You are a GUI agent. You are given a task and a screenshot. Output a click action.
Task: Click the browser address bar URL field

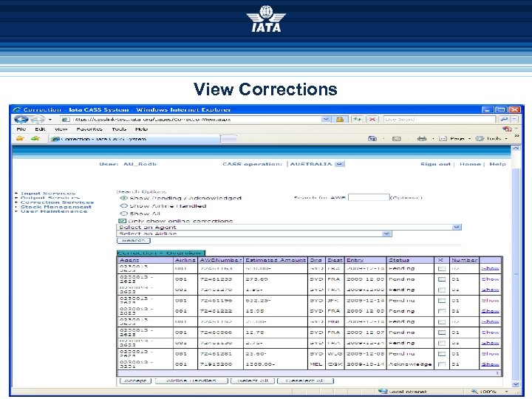pos(191,120)
